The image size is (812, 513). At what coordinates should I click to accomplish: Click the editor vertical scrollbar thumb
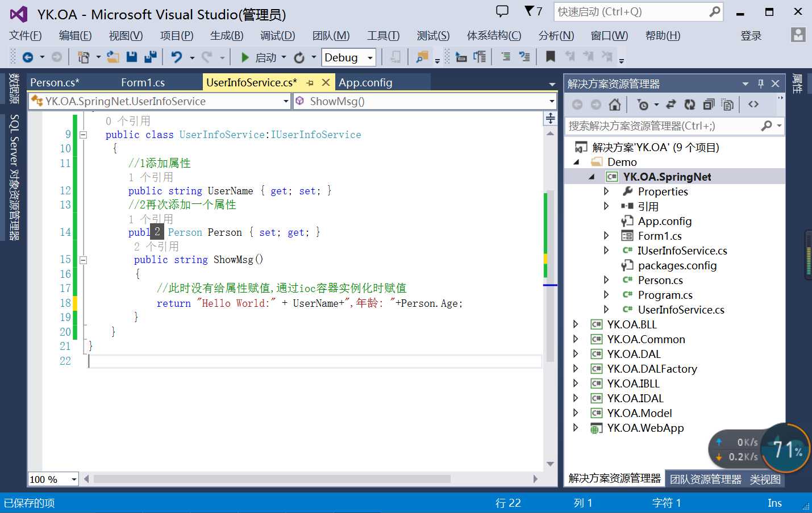(550, 276)
